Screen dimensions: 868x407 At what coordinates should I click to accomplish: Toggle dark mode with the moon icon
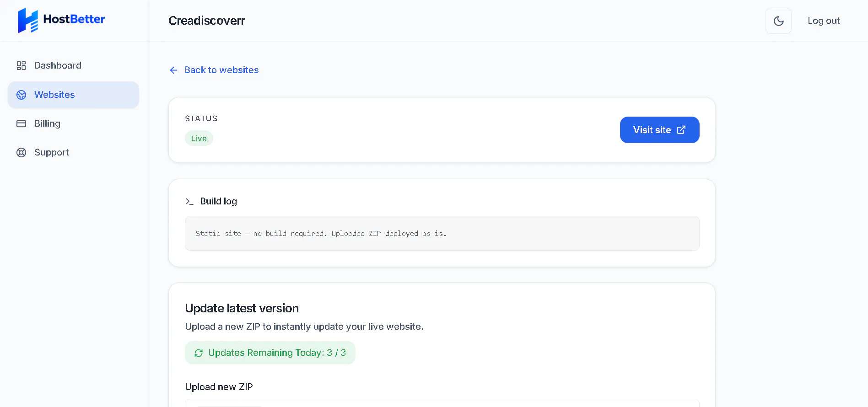pos(778,21)
